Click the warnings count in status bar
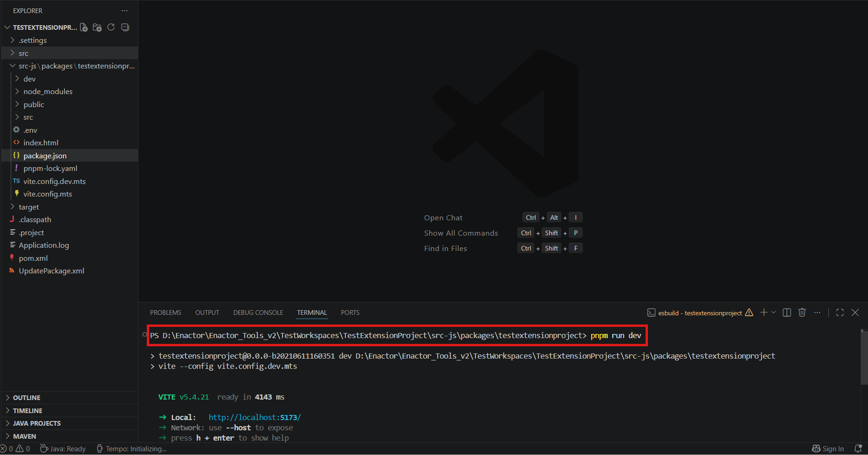The image size is (868, 455). tap(23, 448)
